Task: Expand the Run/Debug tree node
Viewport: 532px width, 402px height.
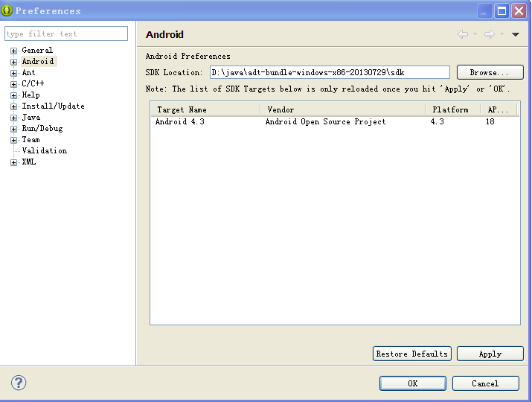Action: (13, 129)
